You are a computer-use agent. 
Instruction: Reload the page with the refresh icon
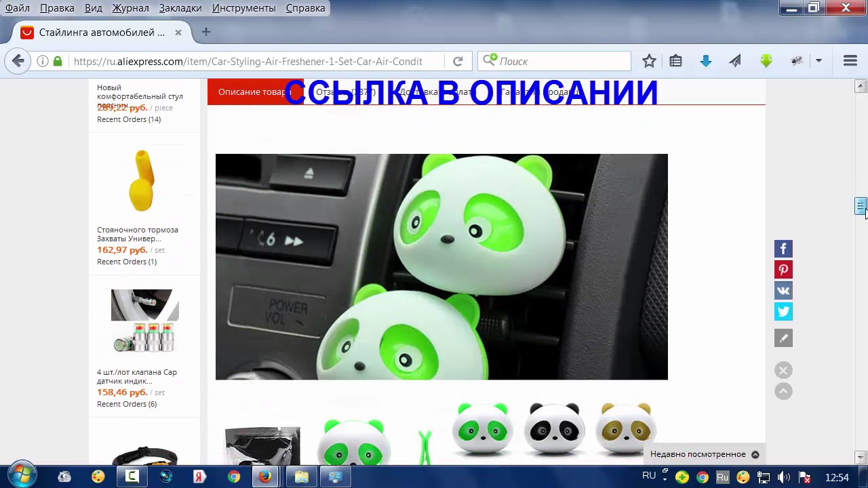[x=458, y=61]
